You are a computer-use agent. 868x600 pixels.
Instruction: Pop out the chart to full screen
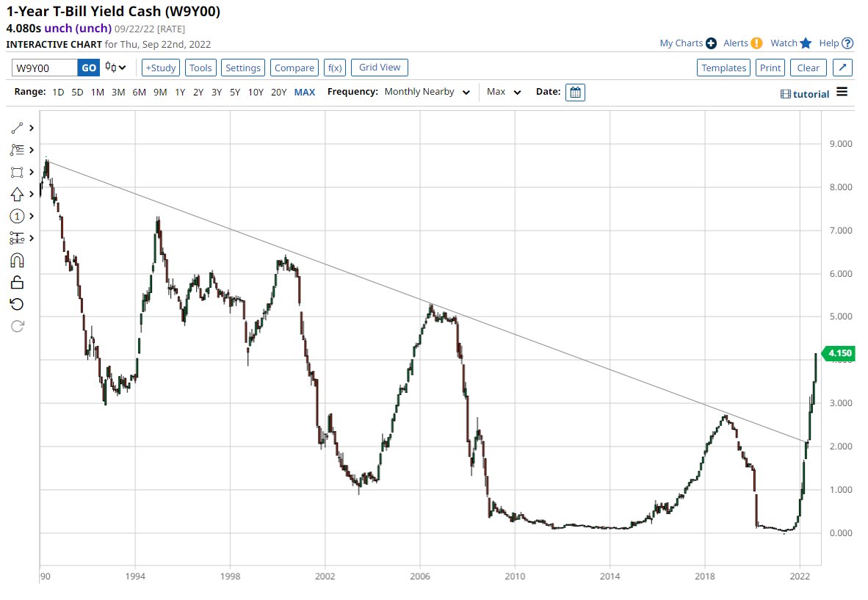tap(842, 68)
